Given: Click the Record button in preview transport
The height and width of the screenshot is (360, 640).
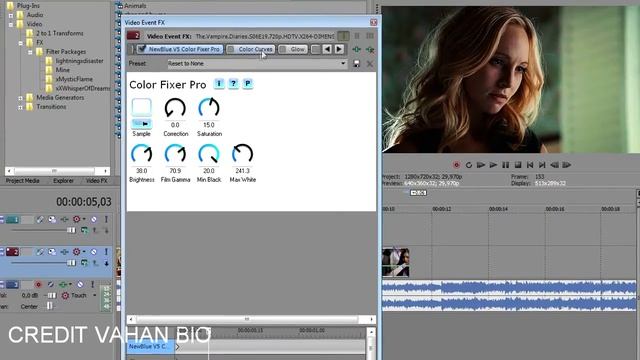Looking at the screenshot, I should point(456,165).
